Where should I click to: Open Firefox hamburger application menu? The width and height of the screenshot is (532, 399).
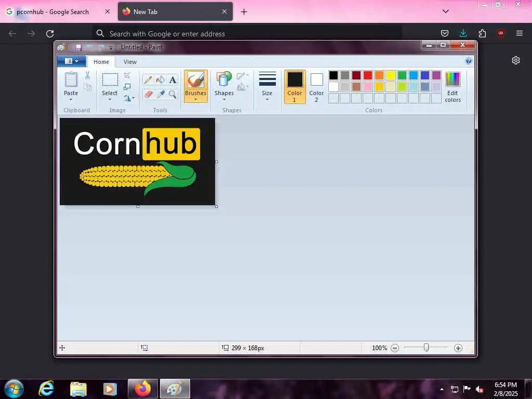[x=520, y=33]
